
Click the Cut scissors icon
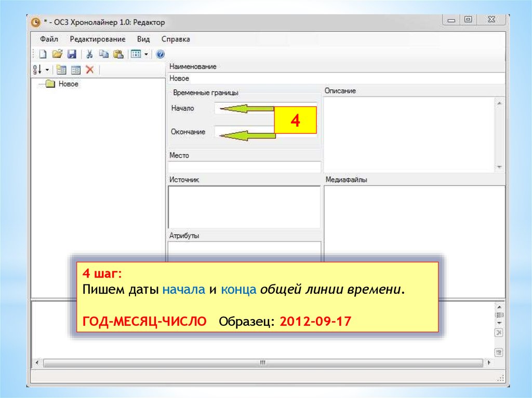coord(89,54)
